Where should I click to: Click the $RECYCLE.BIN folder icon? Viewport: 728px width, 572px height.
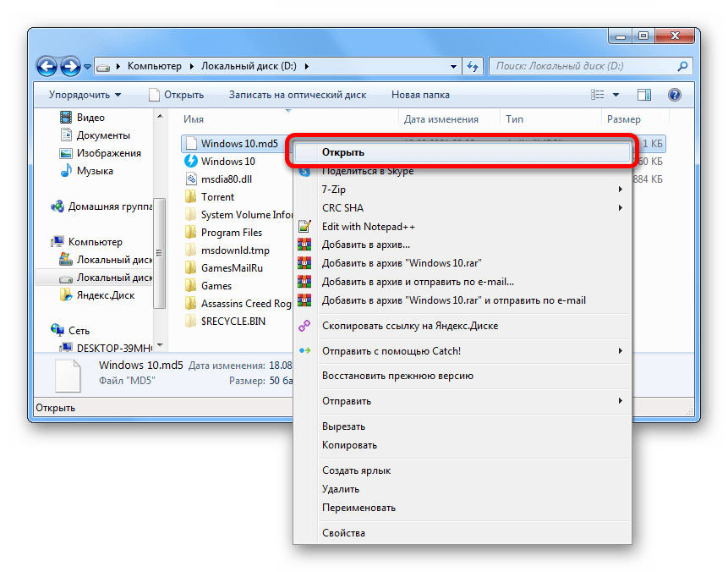191,321
